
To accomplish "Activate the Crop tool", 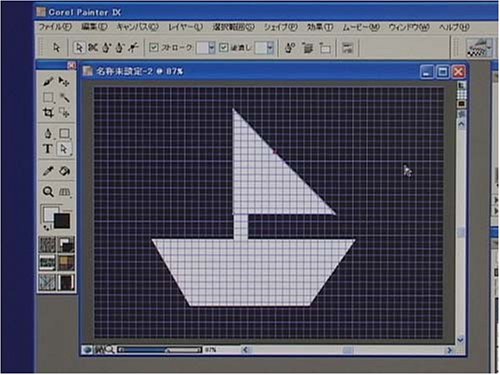I will (48, 113).
